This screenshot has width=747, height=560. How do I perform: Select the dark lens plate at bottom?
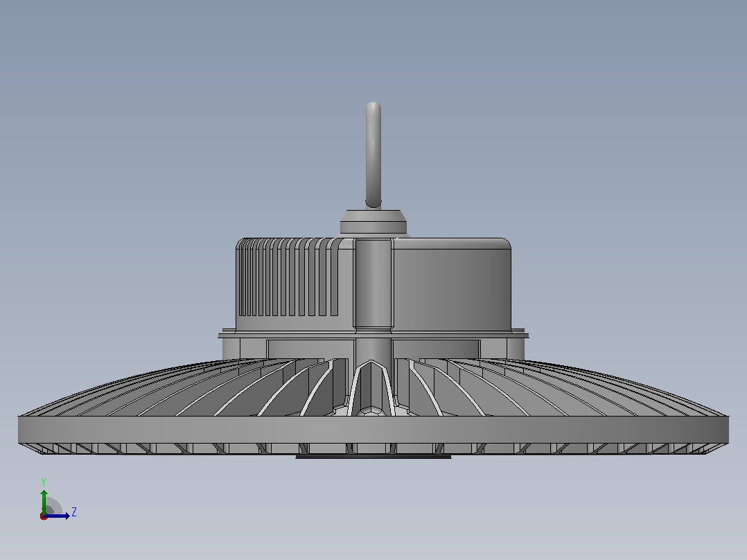point(373,457)
